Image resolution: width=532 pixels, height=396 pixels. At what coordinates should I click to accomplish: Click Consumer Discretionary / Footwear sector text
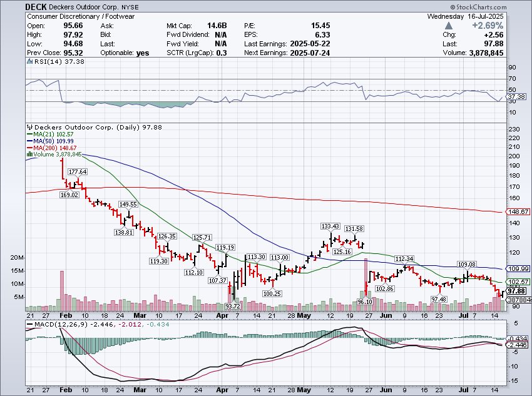[81, 16]
